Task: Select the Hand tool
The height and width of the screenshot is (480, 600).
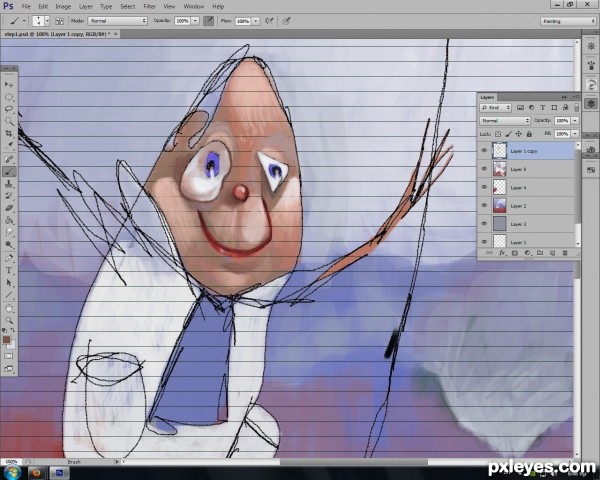Action: (x=8, y=308)
